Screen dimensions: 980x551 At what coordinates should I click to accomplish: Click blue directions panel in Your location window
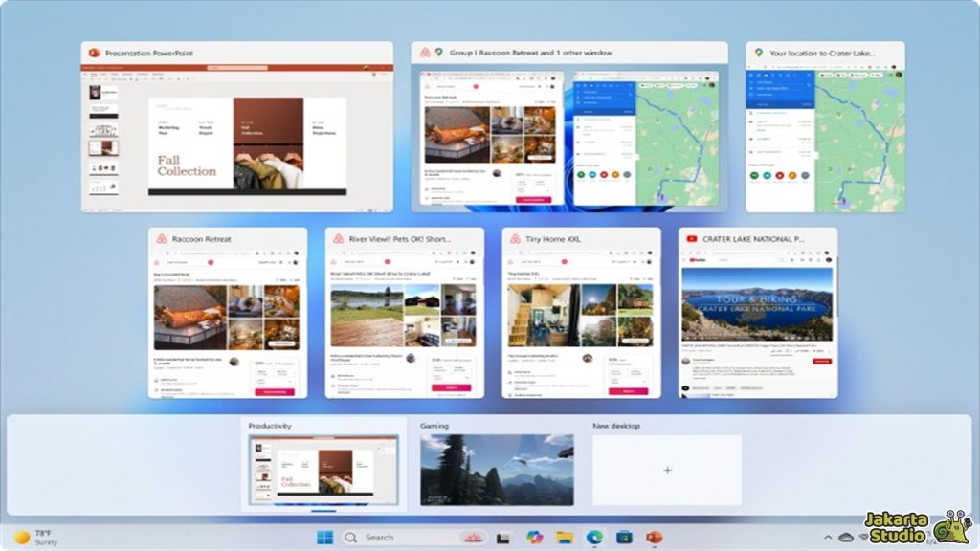click(x=781, y=89)
